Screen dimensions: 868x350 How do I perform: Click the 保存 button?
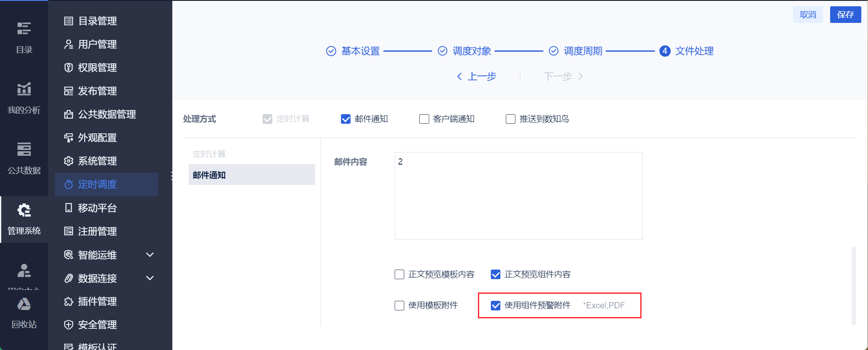[x=845, y=15]
